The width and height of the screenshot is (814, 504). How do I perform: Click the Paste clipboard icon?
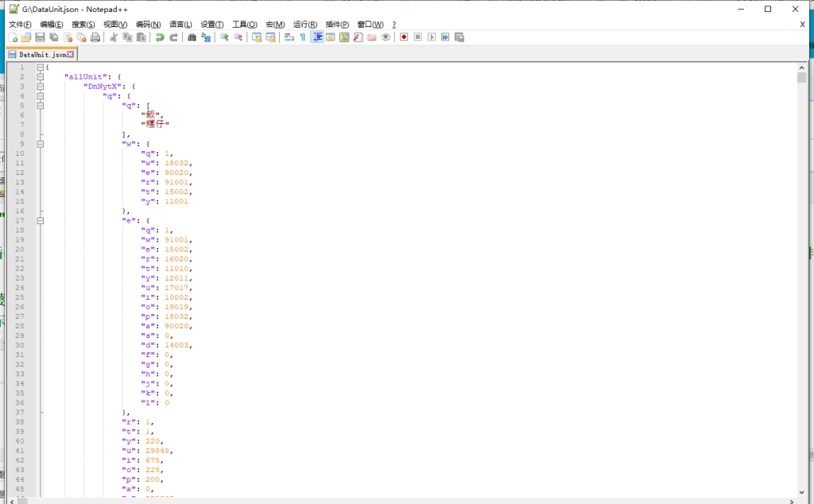(141, 37)
